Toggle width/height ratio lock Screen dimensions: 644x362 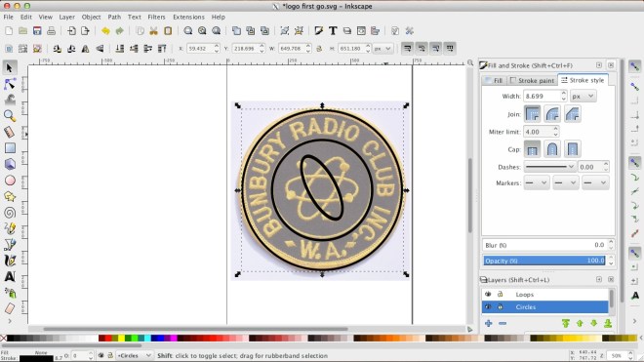[319, 49]
